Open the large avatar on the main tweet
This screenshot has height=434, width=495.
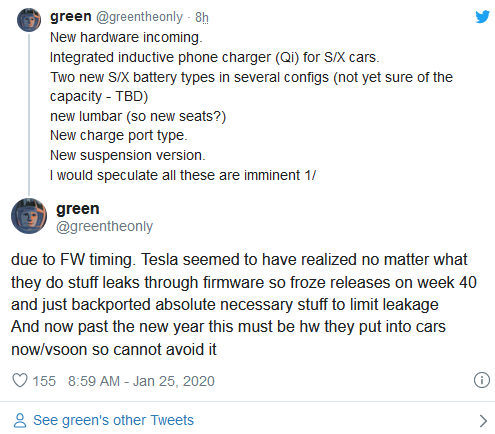[29, 216]
